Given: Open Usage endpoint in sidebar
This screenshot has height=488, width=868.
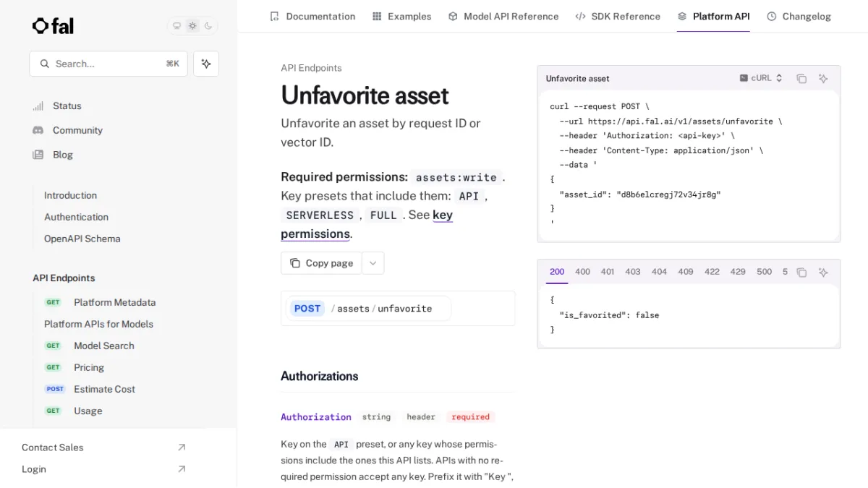Looking at the screenshot, I should click(x=74, y=411).
